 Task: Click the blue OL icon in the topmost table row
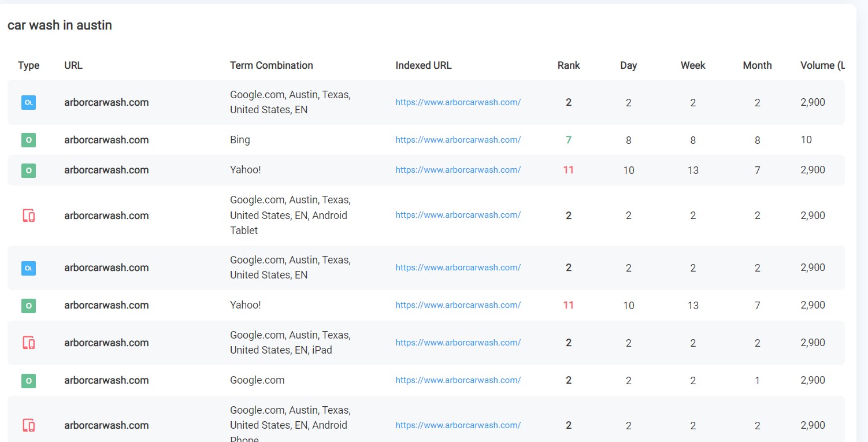(x=28, y=102)
